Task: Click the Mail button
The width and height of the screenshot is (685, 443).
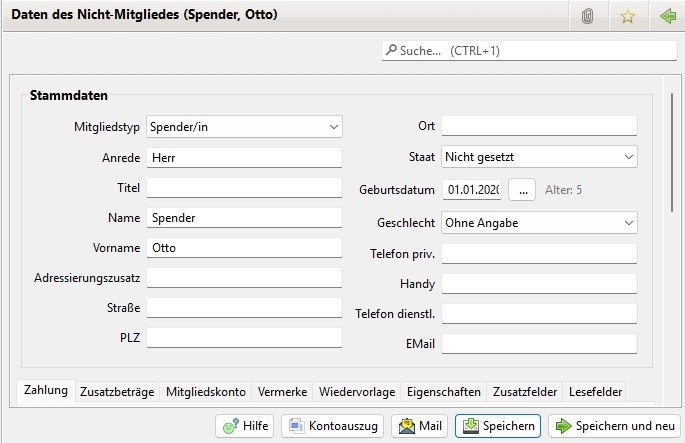Action: point(419,426)
